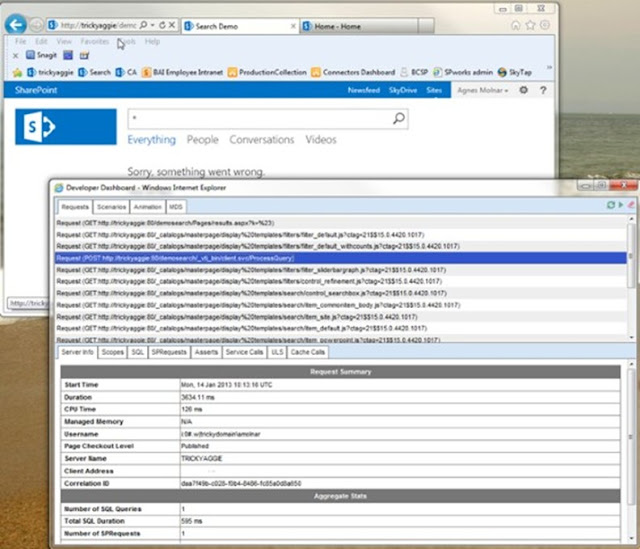Viewport: 640px width, 549px height.
Task: Open the BAI Employee Intranet bookmark
Action: [182, 72]
